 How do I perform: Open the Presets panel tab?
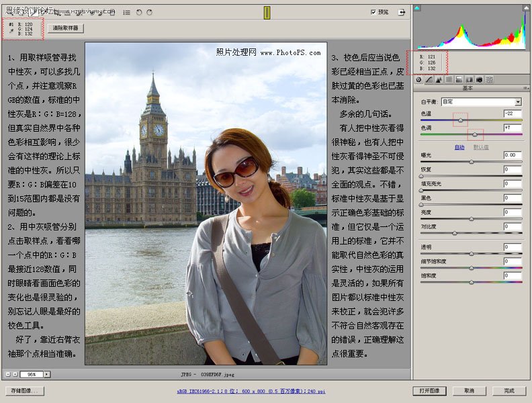pos(489,79)
